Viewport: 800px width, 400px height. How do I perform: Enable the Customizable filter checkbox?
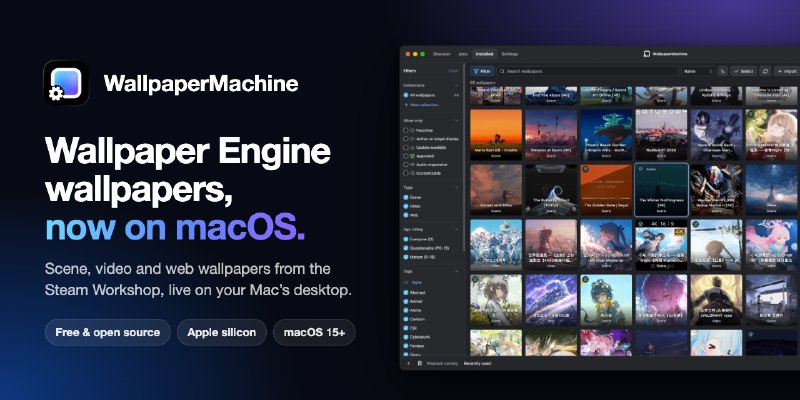click(x=406, y=173)
